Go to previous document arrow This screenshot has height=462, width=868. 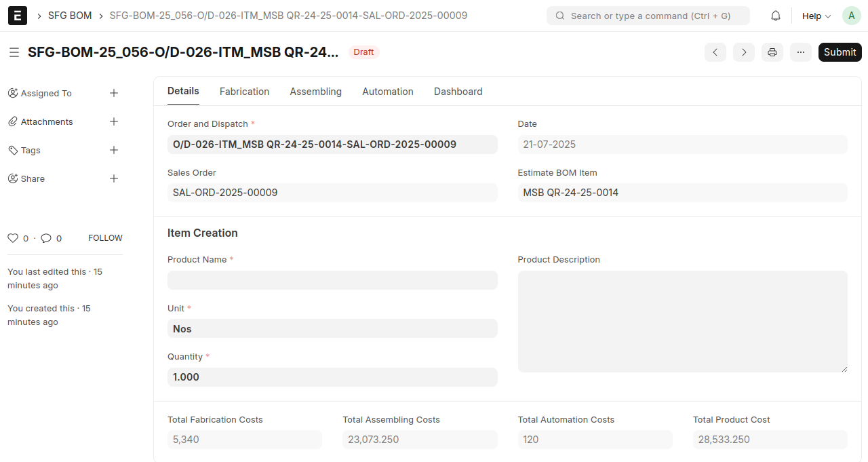[x=715, y=52]
